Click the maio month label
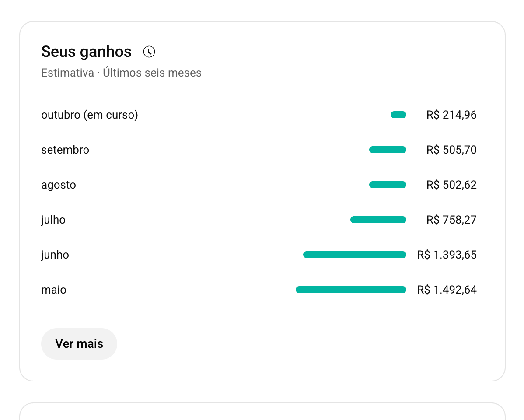 tap(54, 290)
